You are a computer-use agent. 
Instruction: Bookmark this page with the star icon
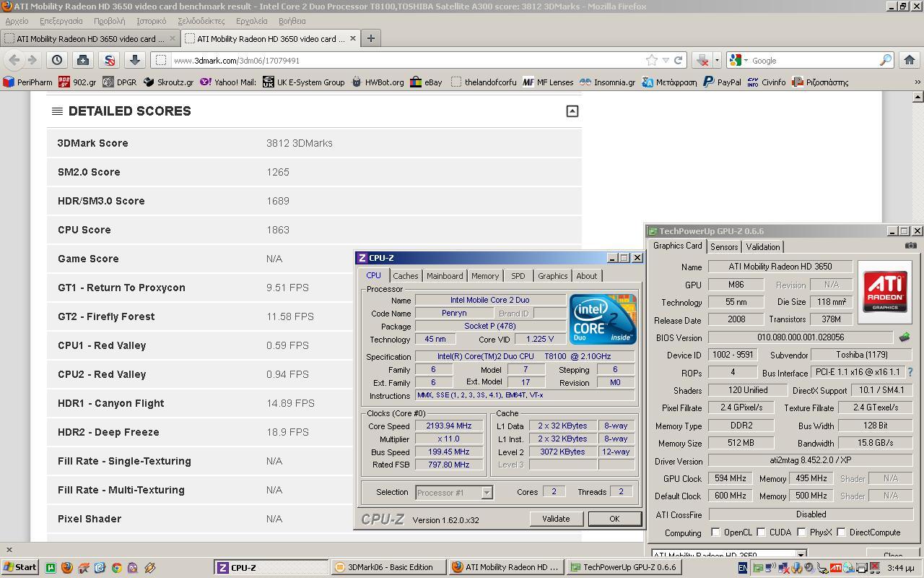pyautogui.click(x=651, y=61)
